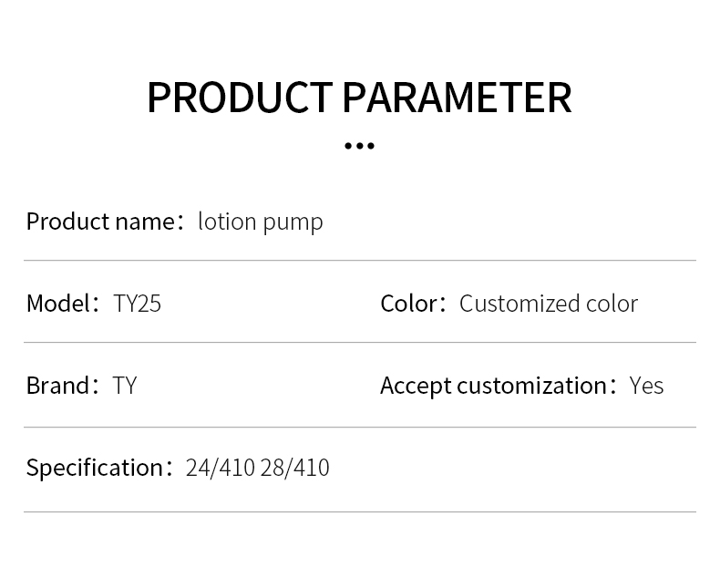Click the PRODUCT PARAMETER heading
720x588 pixels.
pos(359,97)
